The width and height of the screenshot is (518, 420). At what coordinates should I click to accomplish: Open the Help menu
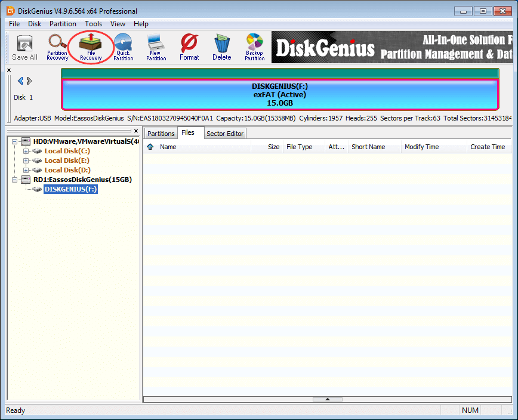[141, 24]
